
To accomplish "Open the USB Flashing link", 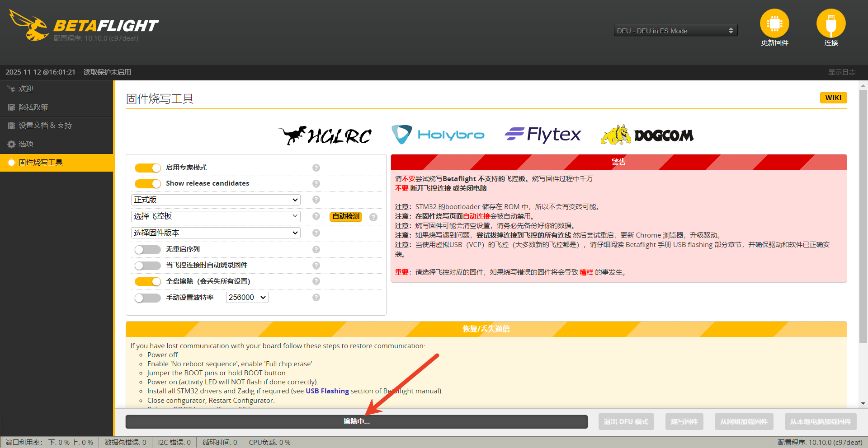I will [327, 391].
